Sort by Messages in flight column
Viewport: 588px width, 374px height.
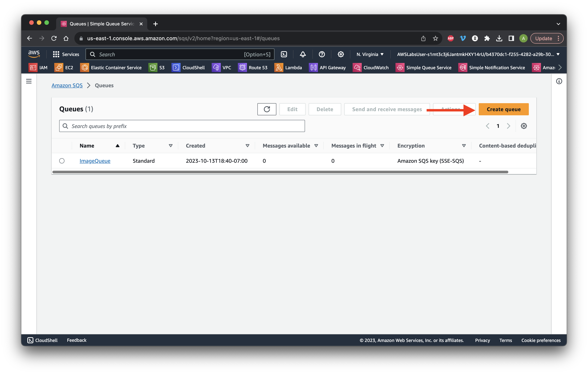pos(358,146)
